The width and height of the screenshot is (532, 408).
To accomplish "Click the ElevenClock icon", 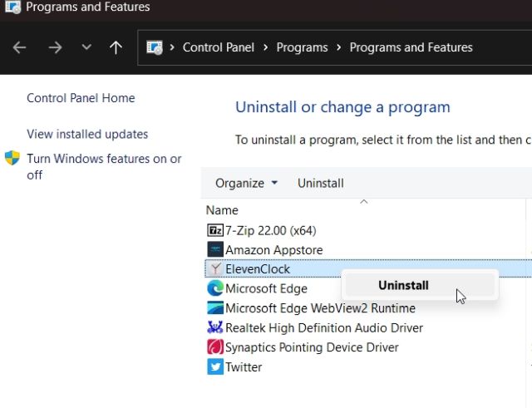I will (214, 269).
